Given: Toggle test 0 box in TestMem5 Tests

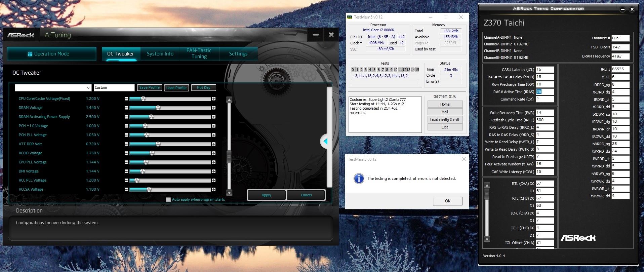Looking at the screenshot, I should (x=353, y=70).
